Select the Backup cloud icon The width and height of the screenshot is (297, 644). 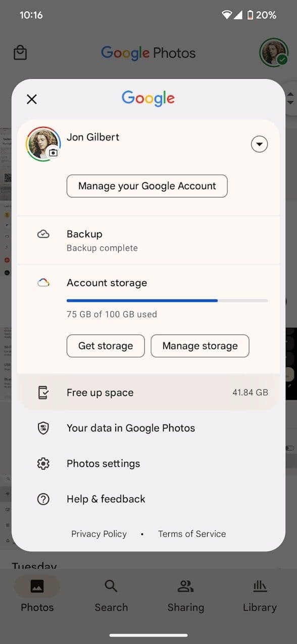click(43, 234)
